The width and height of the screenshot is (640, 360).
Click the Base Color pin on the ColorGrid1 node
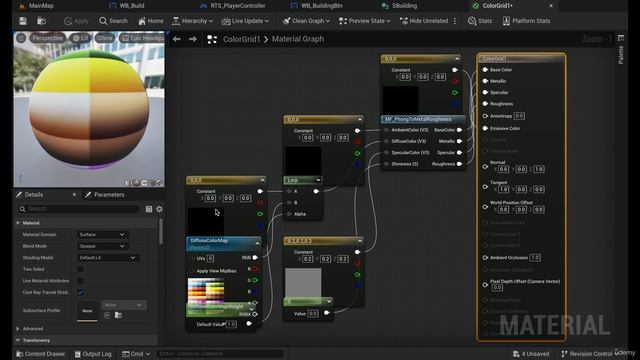point(485,70)
